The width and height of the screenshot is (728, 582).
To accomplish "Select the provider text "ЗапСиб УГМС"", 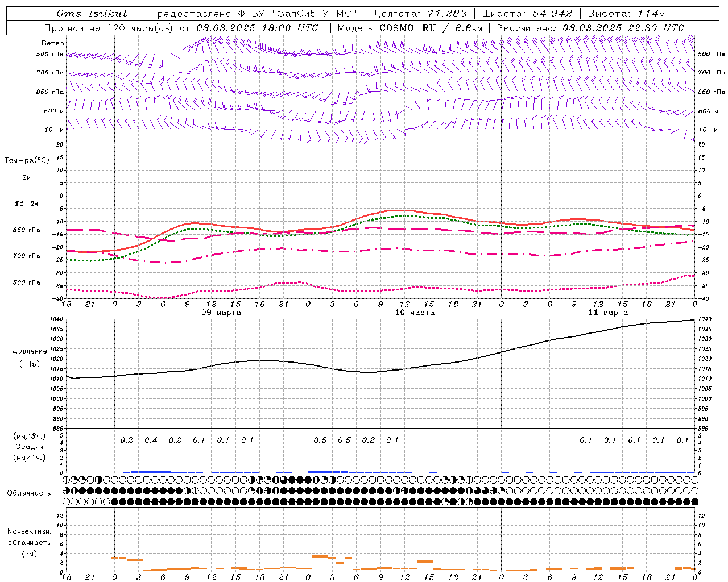I will click(316, 14).
